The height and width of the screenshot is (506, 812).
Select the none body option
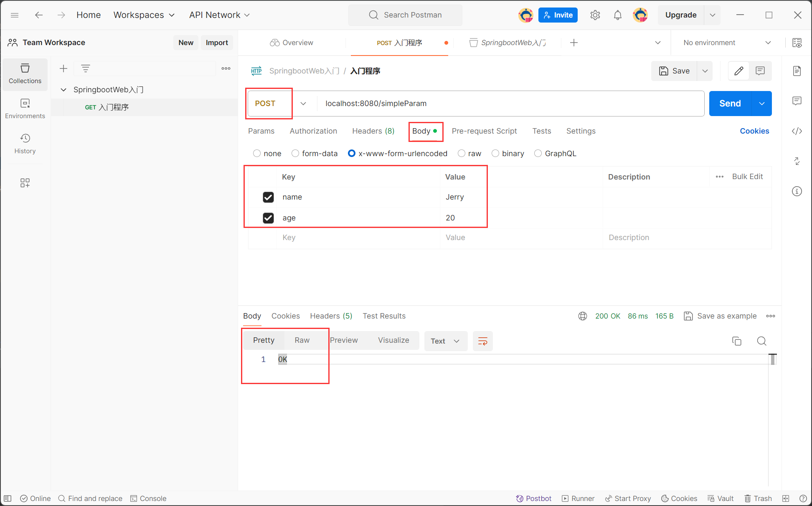coord(257,154)
